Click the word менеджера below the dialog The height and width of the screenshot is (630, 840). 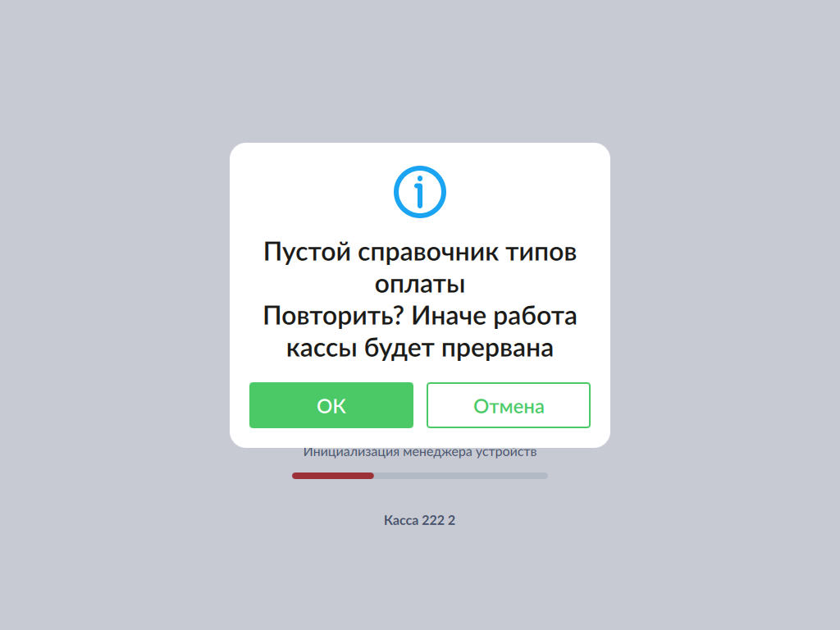(438, 452)
